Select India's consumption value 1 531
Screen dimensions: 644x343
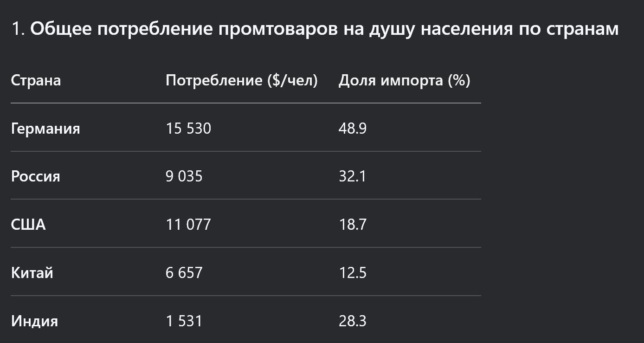(184, 321)
